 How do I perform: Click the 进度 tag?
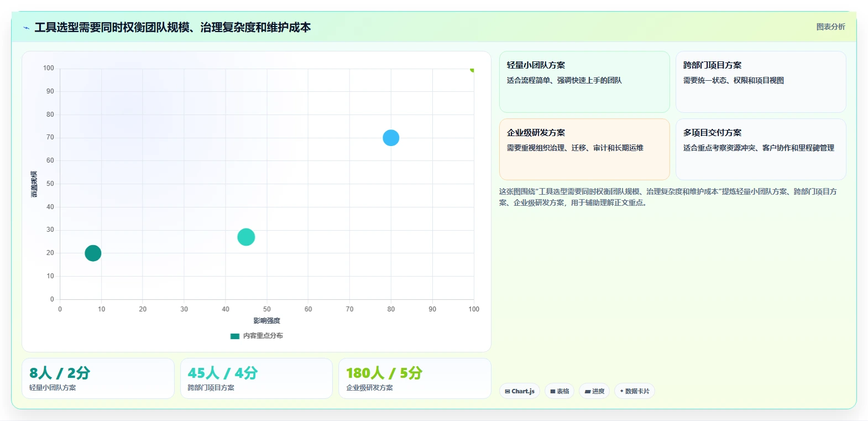click(x=594, y=391)
